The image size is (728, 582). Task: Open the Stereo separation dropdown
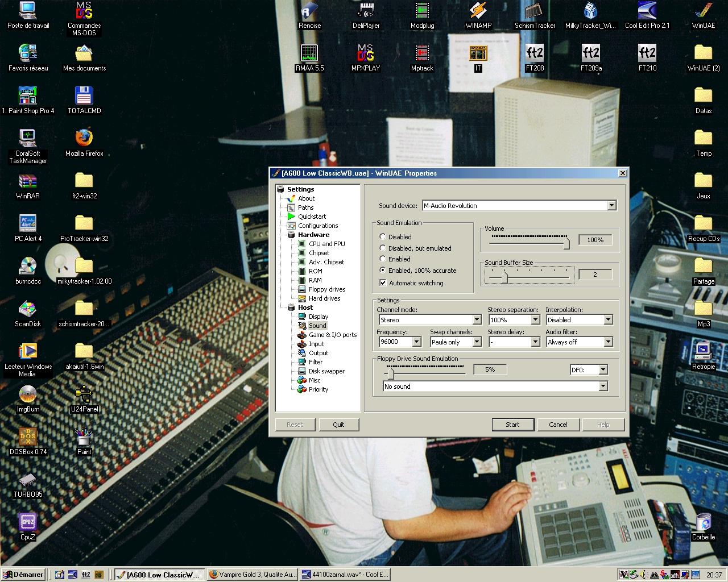click(x=535, y=320)
